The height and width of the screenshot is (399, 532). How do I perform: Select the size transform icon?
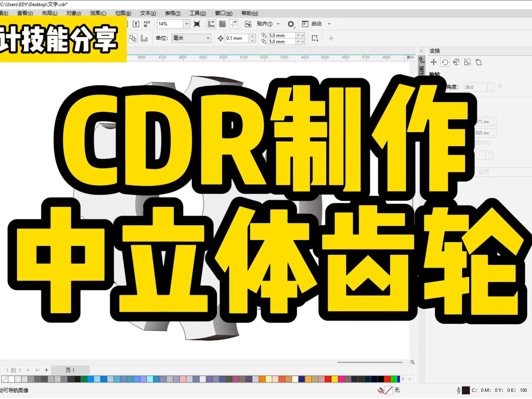[x=467, y=62]
